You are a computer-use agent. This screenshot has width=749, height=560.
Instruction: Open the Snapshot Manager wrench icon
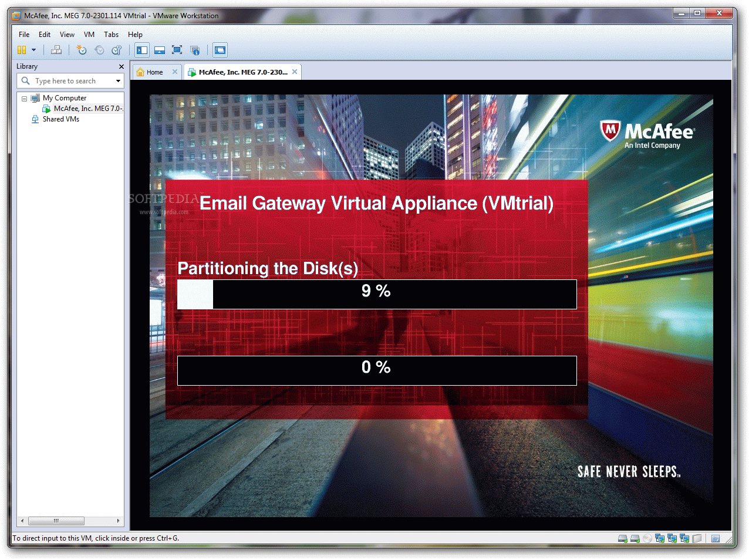tap(117, 50)
